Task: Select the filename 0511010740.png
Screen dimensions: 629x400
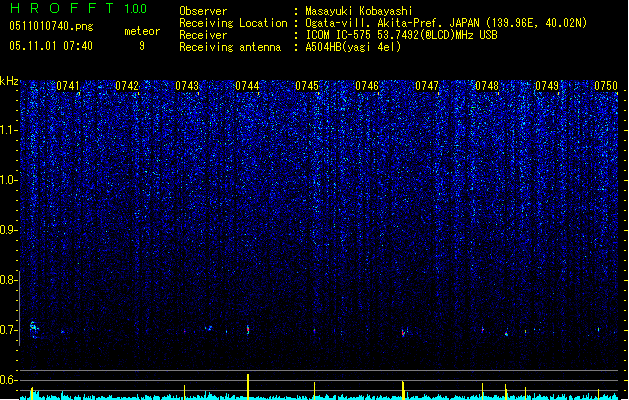Action: tap(51, 27)
